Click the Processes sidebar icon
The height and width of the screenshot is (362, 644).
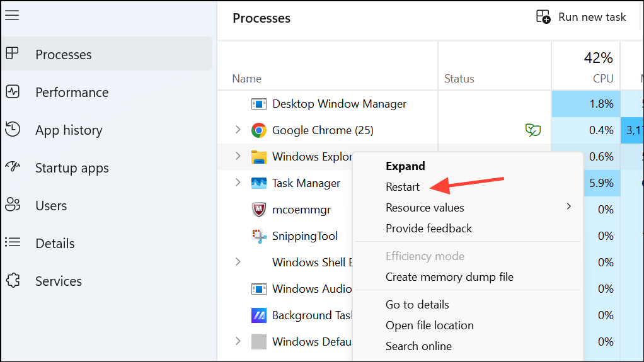click(12, 54)
